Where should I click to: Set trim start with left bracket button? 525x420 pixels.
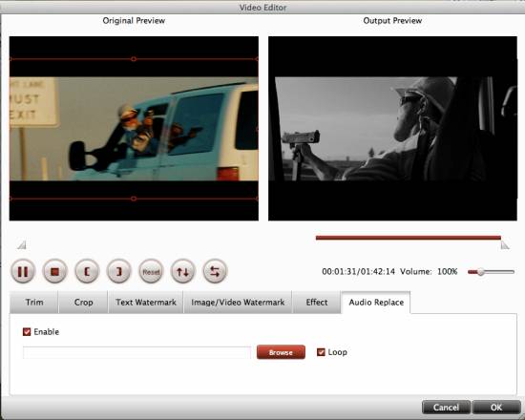87,271
